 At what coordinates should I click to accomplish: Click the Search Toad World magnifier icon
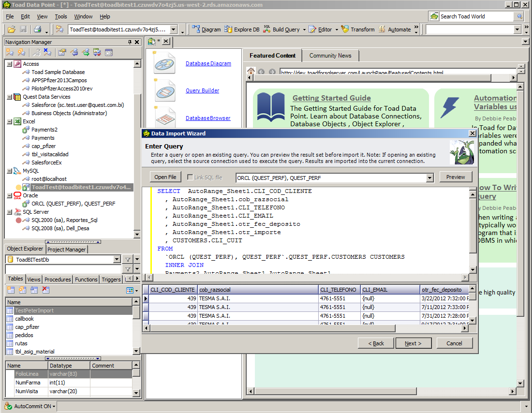coord(519,16)
